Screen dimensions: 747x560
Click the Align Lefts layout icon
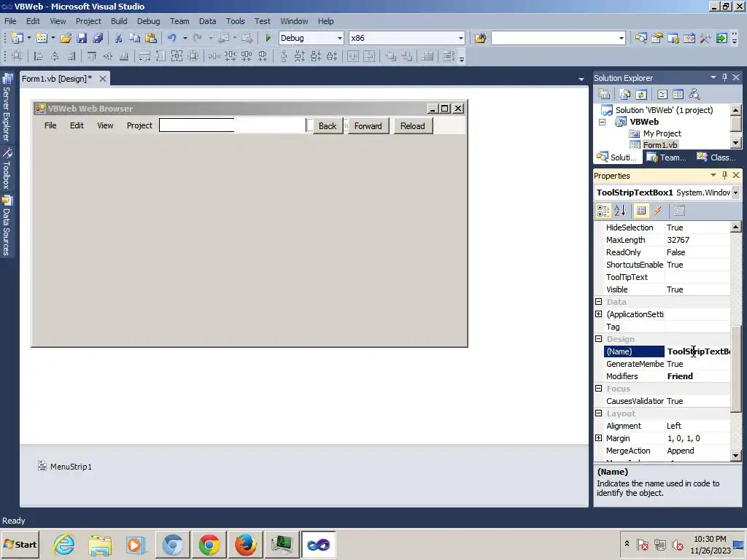click(39, 56)
